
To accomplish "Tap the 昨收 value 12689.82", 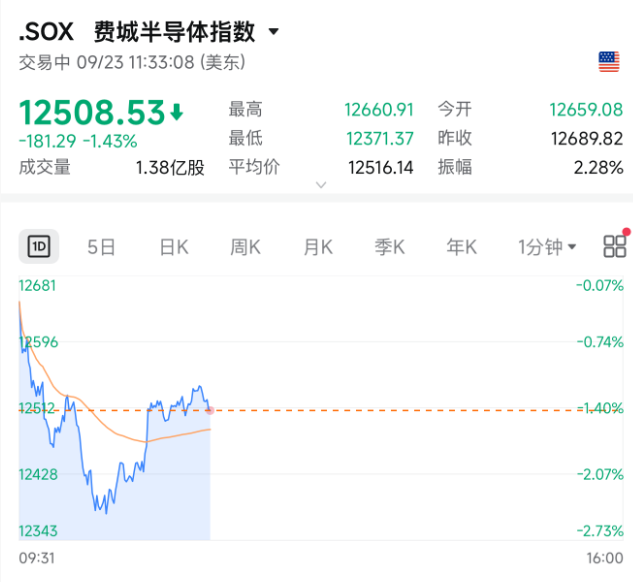I will (x=587, y=139).
